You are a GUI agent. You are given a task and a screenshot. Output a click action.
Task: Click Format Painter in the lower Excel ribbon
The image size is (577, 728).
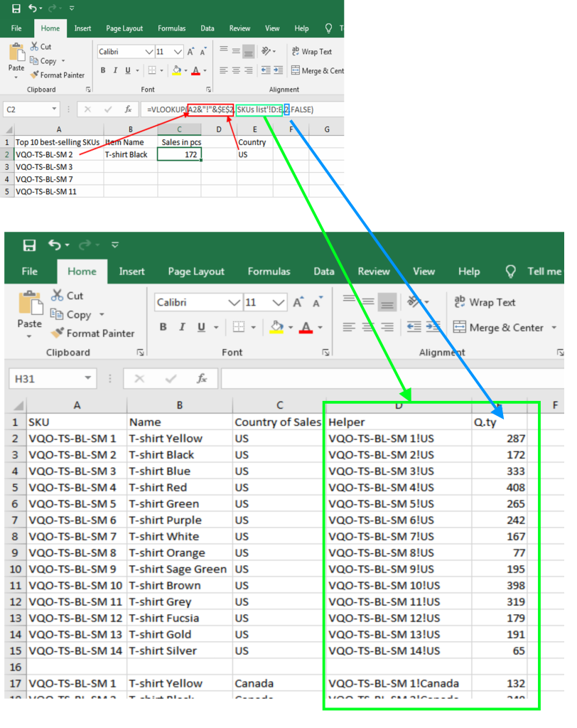pos(92,333)
